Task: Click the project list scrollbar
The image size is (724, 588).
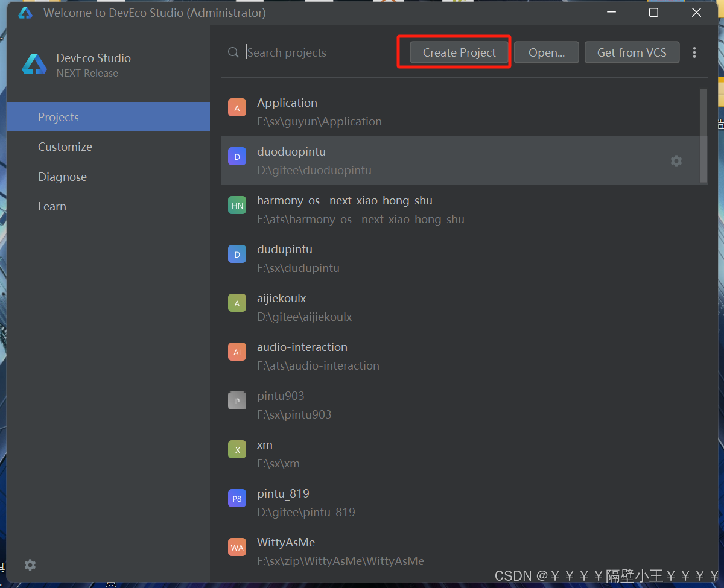Action: pyautogui.click(x=703, y=135)
